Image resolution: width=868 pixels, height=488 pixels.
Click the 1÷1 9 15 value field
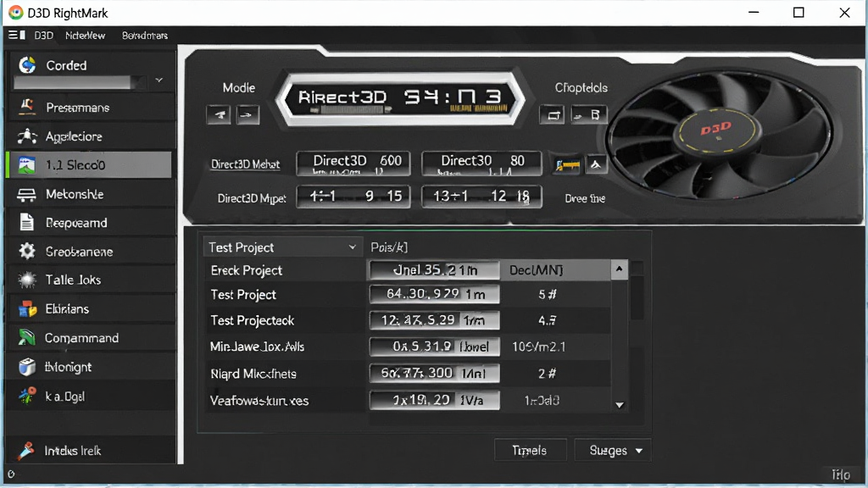pos(353,197)
